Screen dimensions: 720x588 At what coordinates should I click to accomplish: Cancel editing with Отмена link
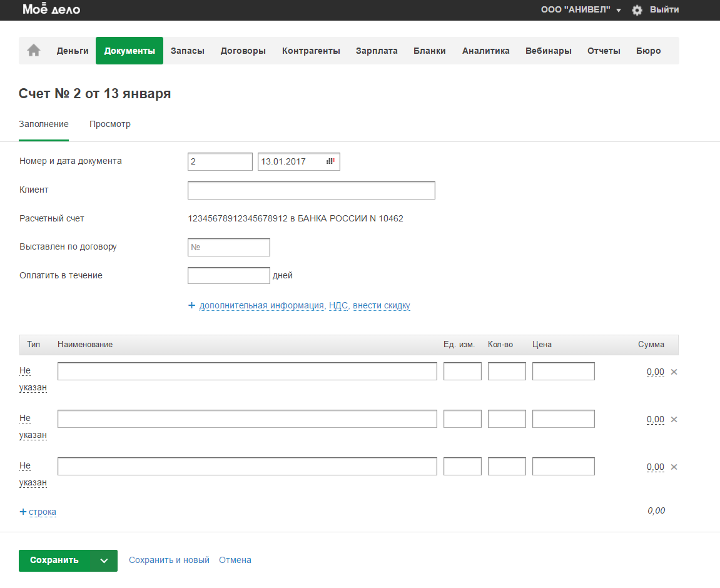coord(235,560)
